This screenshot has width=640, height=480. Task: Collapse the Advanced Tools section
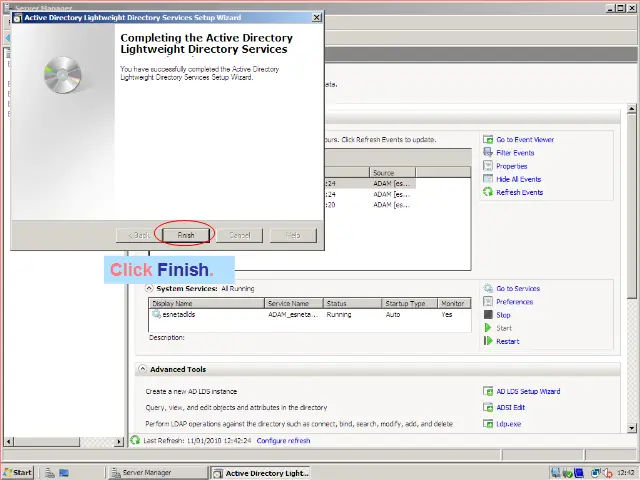tap(142, 370)
